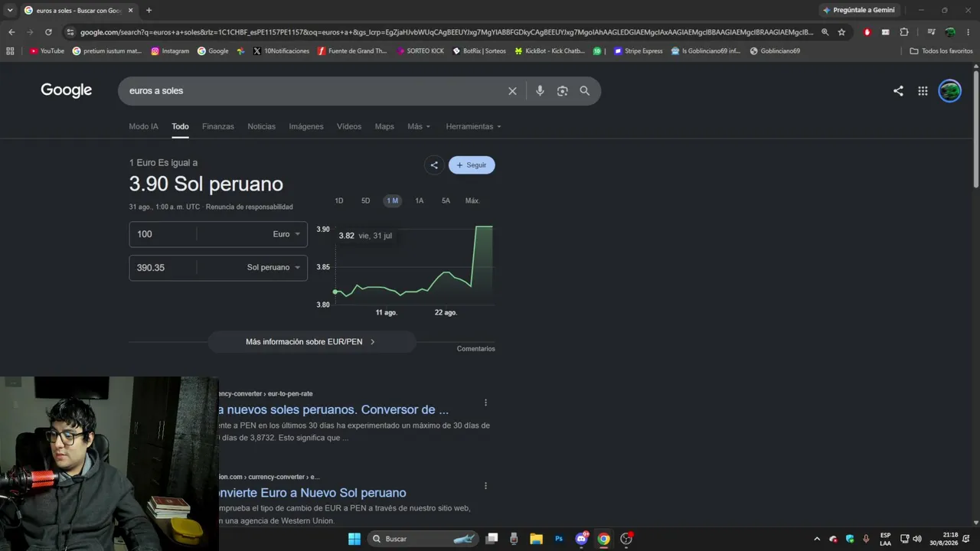Select the 5A chart range
980x551 pixels.
(x=446, y=201)
